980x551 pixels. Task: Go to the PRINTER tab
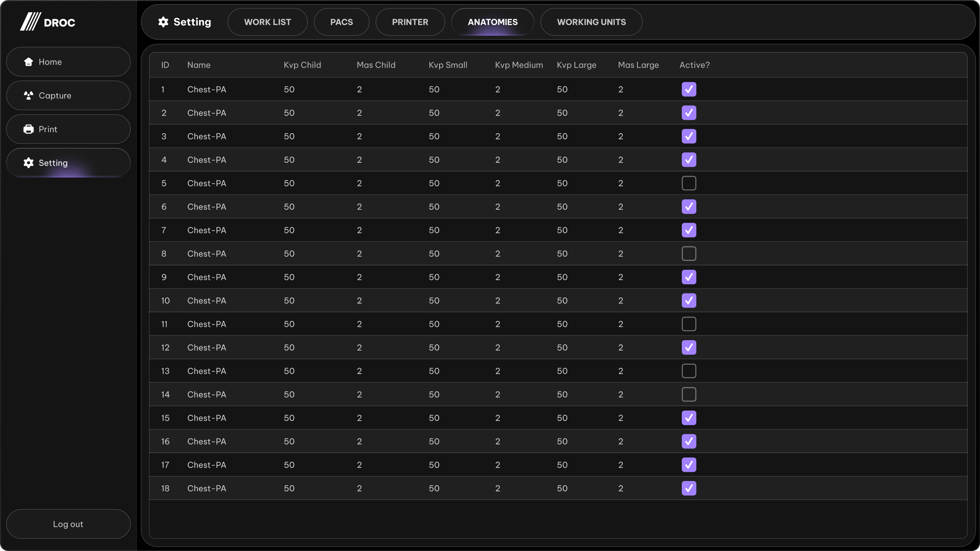click(410, 22)
